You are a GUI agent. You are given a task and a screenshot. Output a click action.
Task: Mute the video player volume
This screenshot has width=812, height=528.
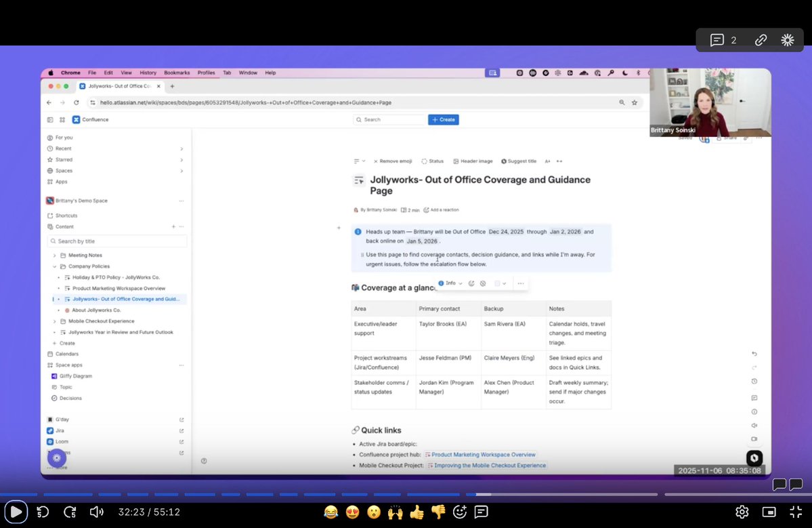pos(96,512)
